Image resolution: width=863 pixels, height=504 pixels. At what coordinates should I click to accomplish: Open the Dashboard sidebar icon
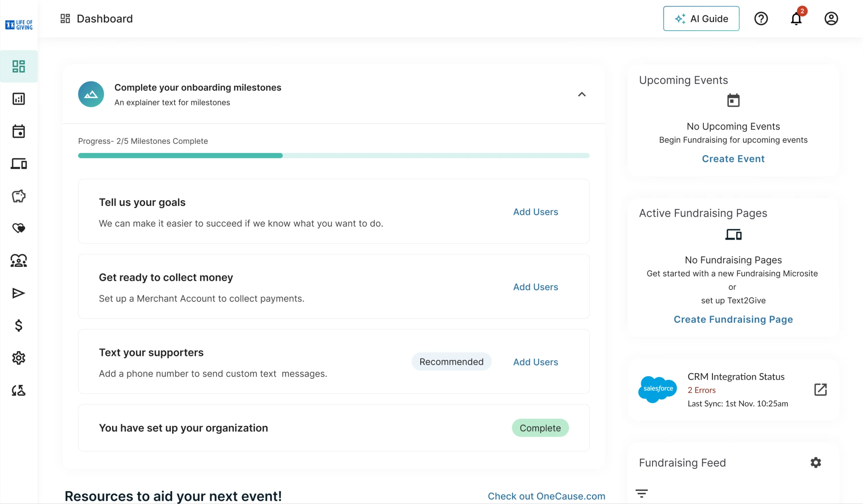click(19, 66)
